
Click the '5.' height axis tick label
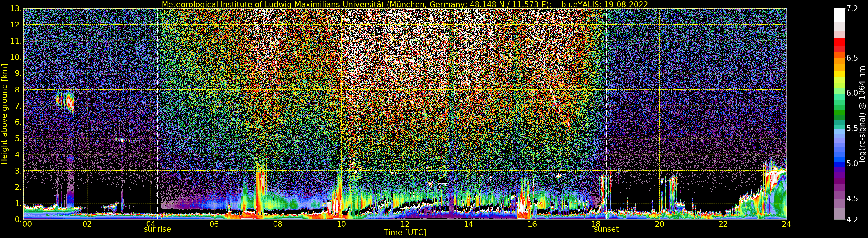[18, 138]
